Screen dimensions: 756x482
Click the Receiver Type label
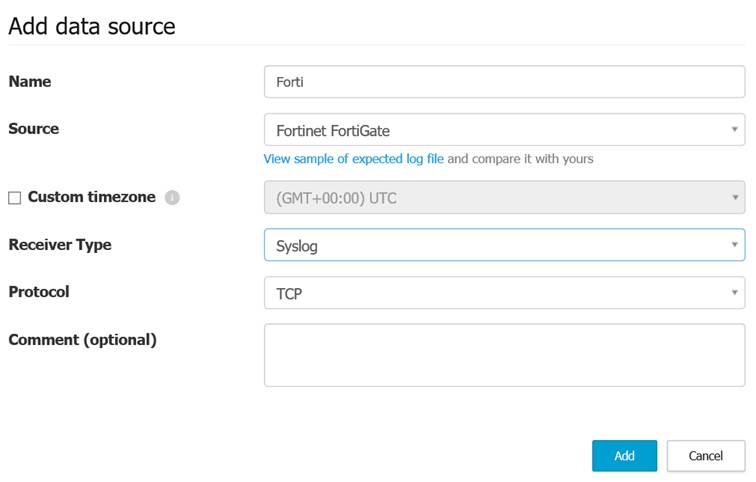60,245
